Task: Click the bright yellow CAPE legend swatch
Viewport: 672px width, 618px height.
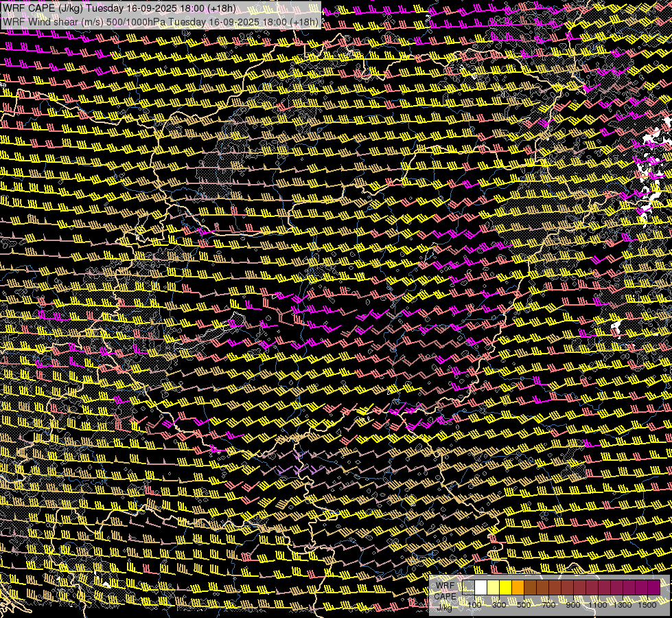Action: 506,588
